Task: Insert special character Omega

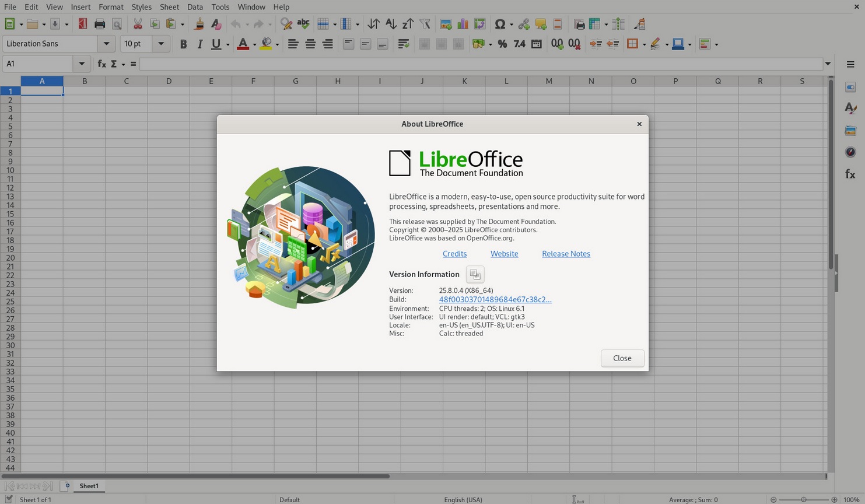Action: click(500, 24)
